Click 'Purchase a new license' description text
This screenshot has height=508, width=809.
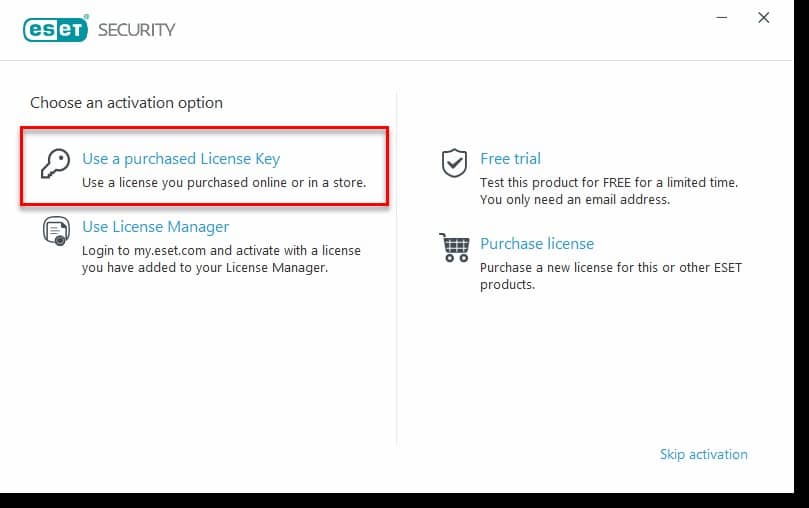coord(610,267)
